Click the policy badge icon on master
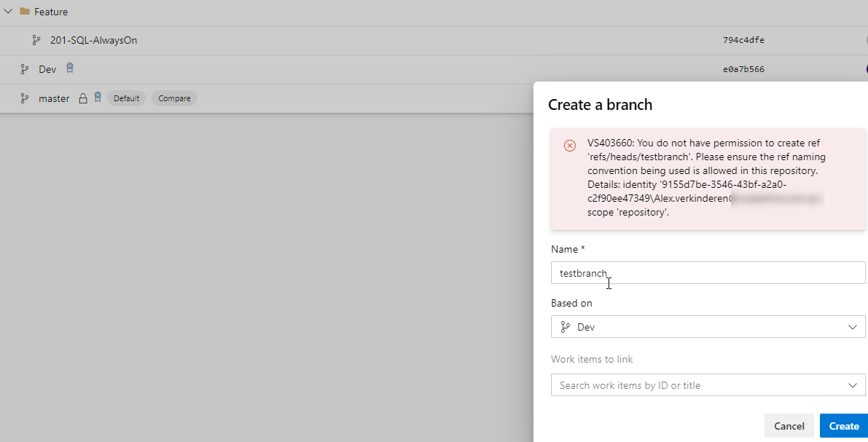Viewport: 868px width, 442px height. 98,98
